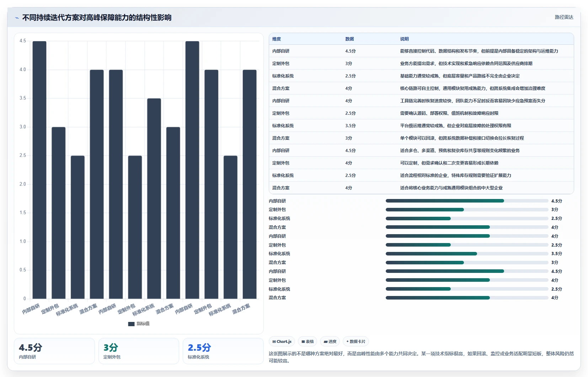Click the dashboard title 不同持续迭代方案对高峰保障能力的结构性影响
Screen dimensions: 588x377
pyautogui.click(x=97, y=18)
